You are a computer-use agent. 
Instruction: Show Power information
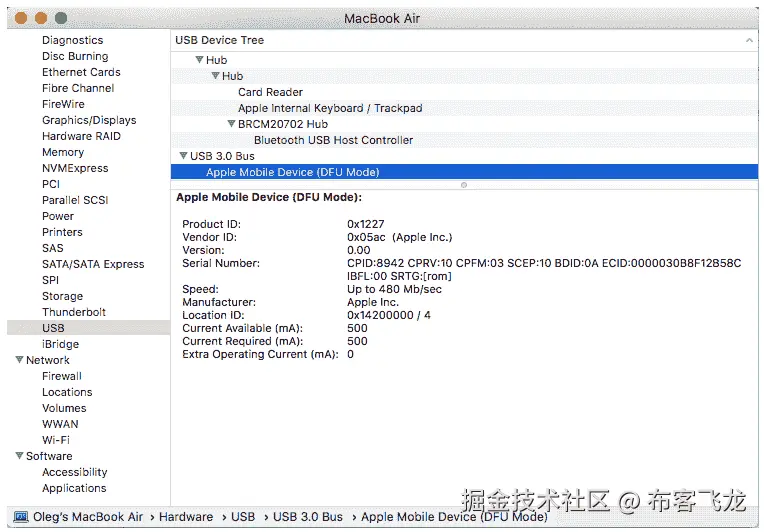tap(57, 216)
